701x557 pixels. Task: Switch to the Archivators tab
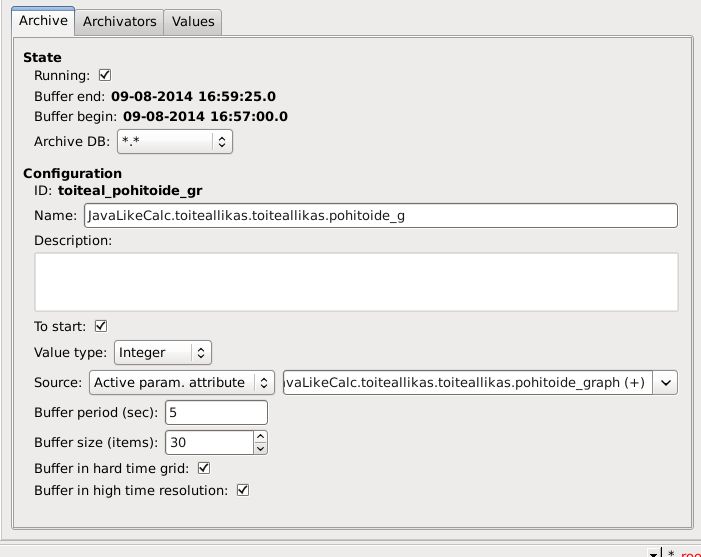point(119,21)
